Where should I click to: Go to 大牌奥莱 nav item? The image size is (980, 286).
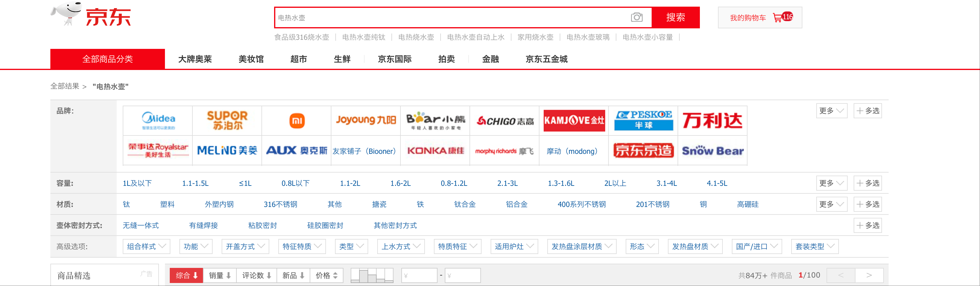tap(195, 59)
